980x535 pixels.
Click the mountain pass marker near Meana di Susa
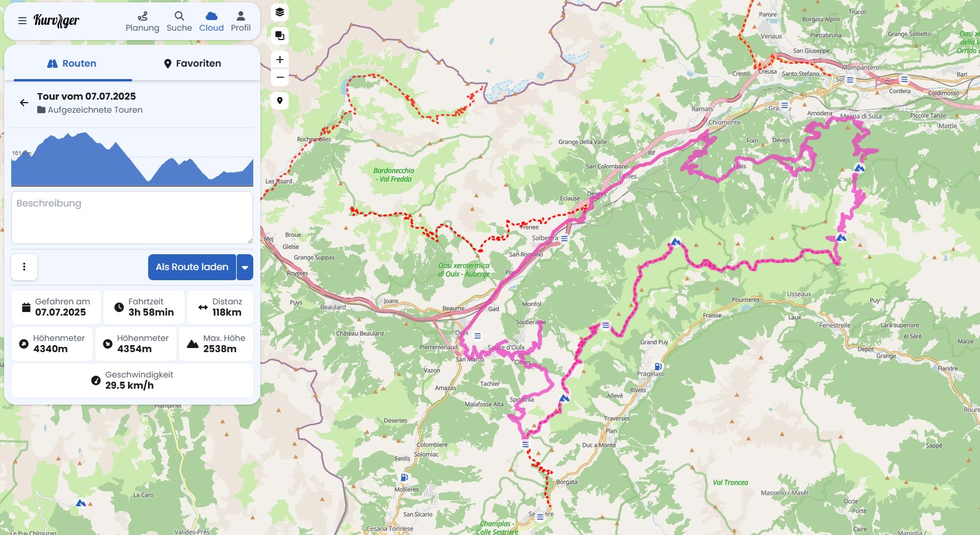(860, 168)
